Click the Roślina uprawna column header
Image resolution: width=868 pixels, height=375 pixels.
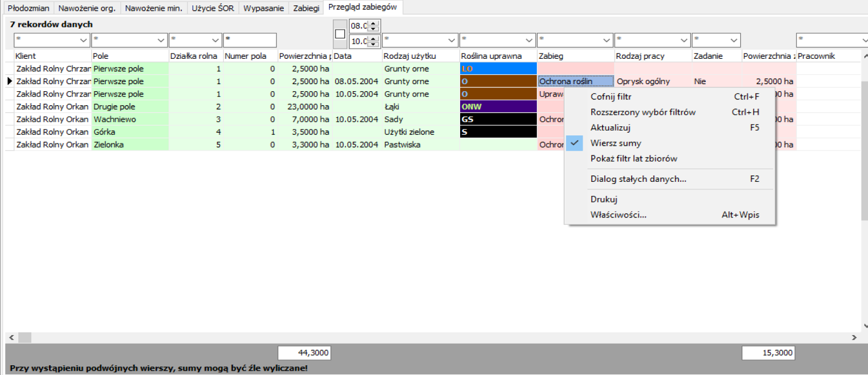tap(498, 56)
